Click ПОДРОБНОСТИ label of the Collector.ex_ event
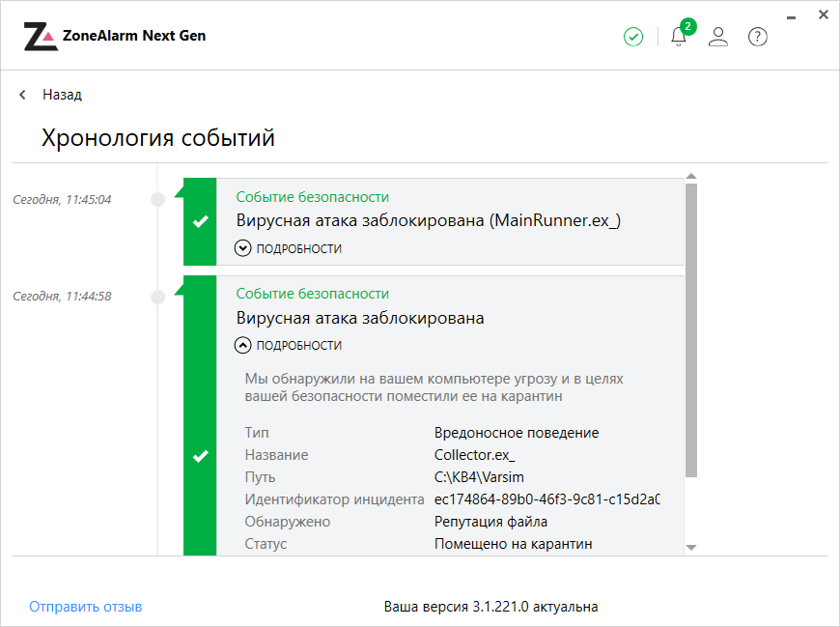The height and width of the screenshot is (627, 840). coord(299,345)
